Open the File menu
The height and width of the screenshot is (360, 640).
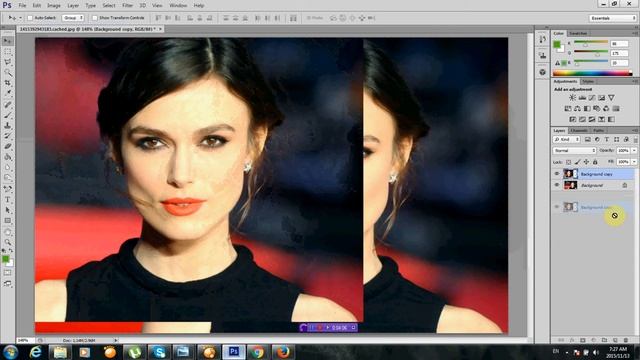coord(22,6)
